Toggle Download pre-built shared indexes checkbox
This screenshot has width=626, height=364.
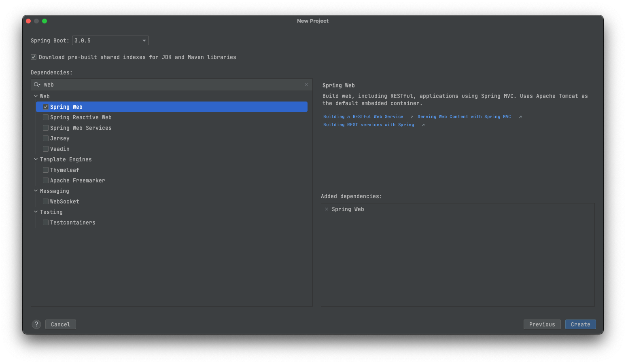[x=34, y=57]
